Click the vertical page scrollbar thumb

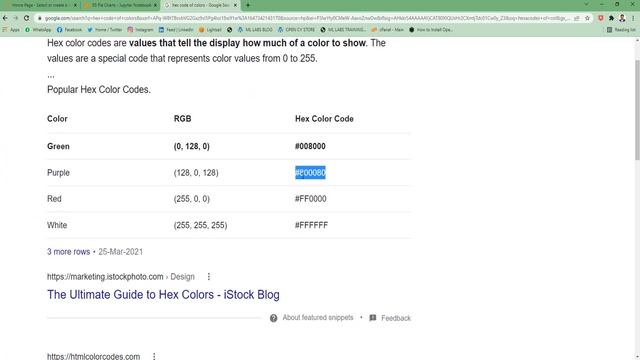point(637,109)
